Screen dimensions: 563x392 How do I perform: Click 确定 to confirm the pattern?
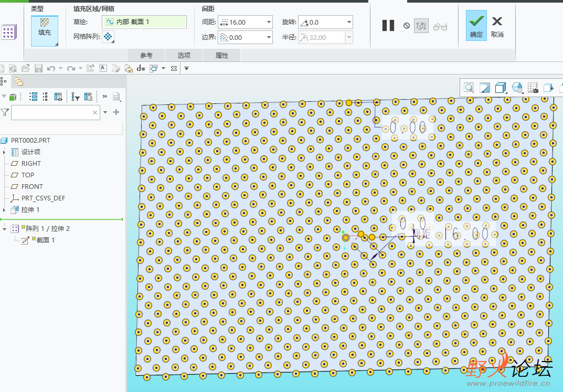476,26
